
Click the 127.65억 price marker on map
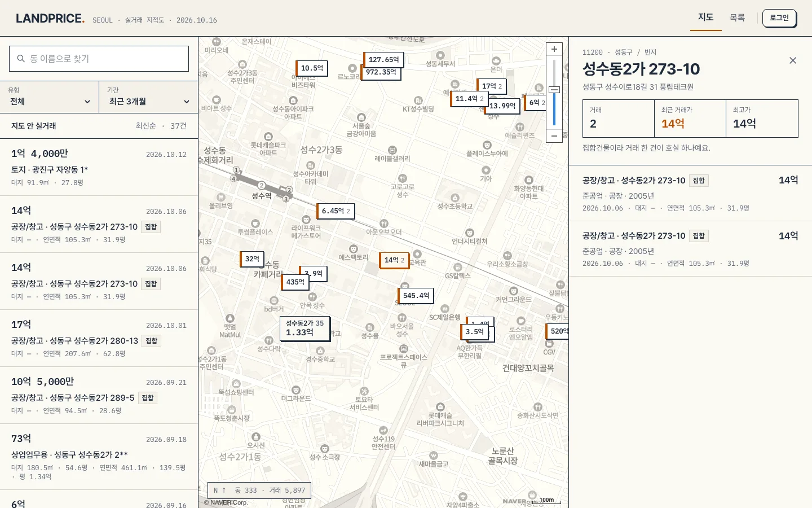383,59
